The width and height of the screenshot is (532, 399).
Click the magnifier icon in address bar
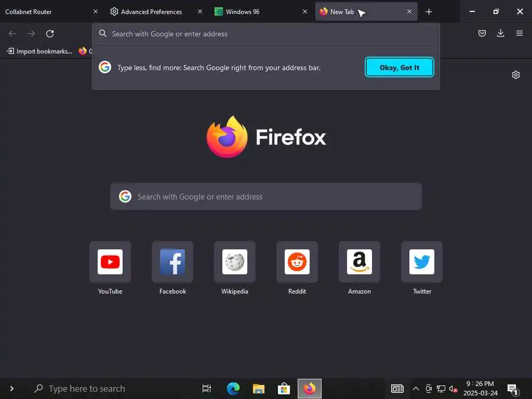coord(103,33)
